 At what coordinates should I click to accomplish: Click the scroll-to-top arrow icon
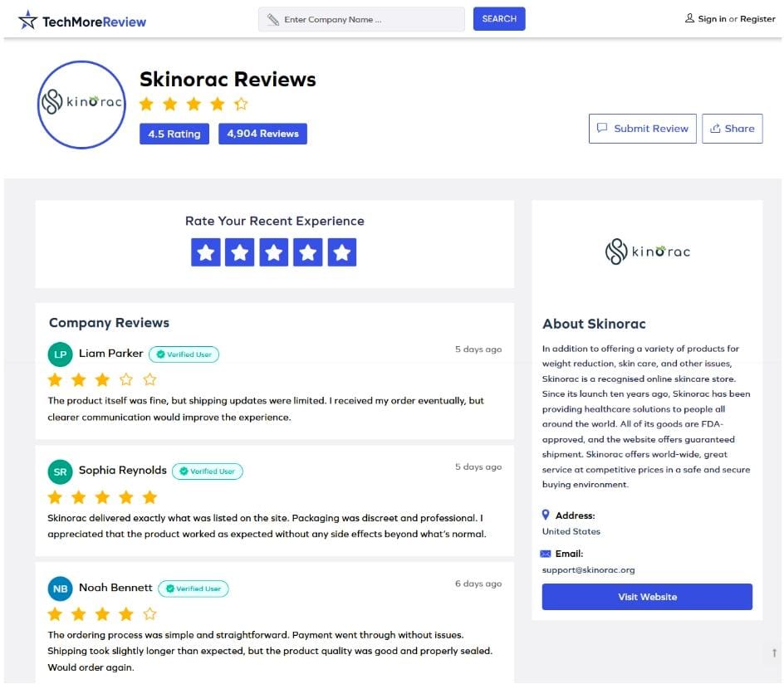pos(774,652)
